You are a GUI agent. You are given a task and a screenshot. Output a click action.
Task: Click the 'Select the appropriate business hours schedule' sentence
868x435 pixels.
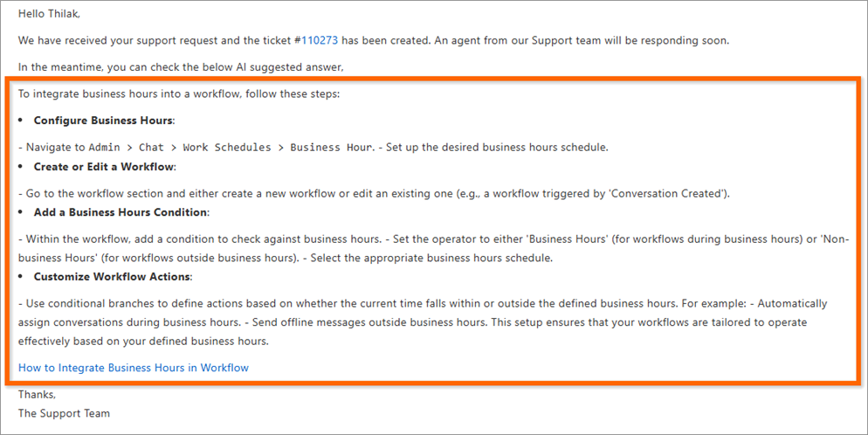pyautogui.click(x=431, y=258)
